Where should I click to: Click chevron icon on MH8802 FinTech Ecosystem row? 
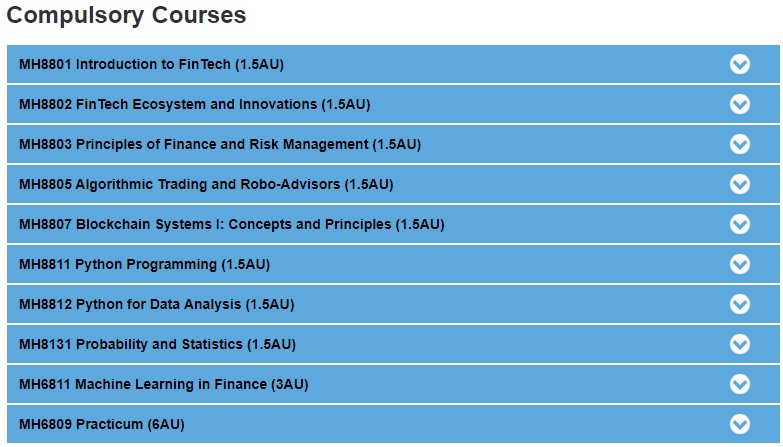tap(740, 104)
